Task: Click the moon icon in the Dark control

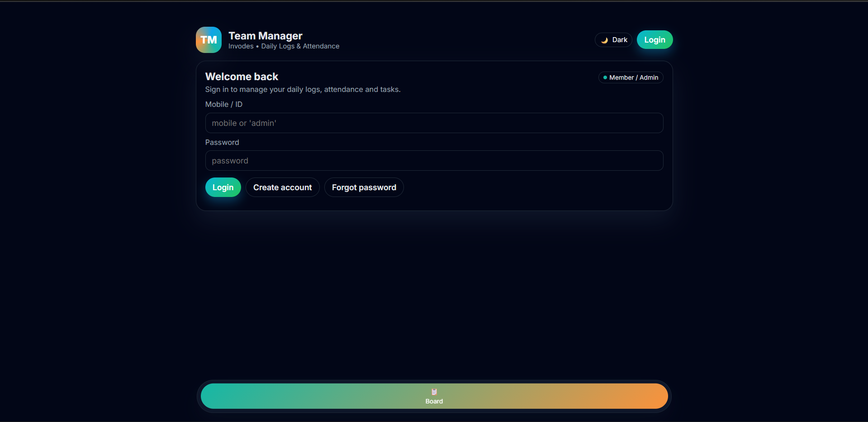Action: (605, 40)
